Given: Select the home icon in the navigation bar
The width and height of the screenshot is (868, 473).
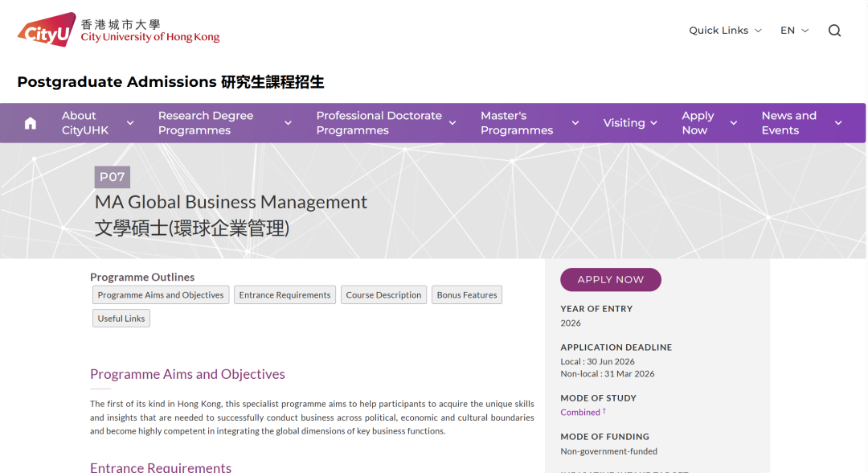Looking at the screenshot, I should click(x=30, y=122).
